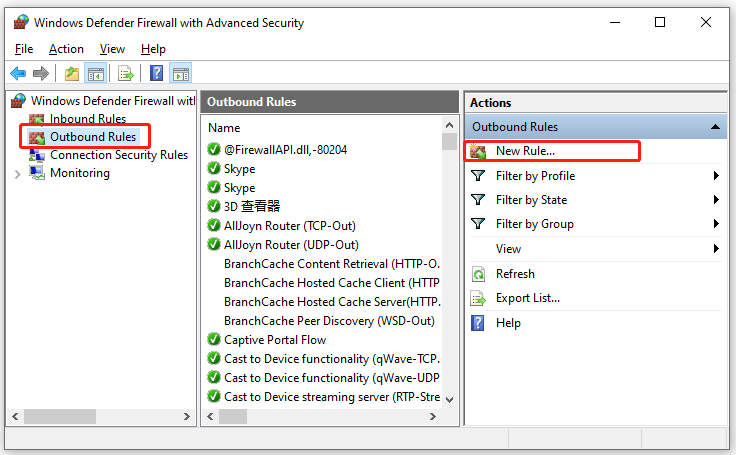Click the tree pane scroll-right arrow
Viewport: 736px width, 455px height.
coord(186,416)
